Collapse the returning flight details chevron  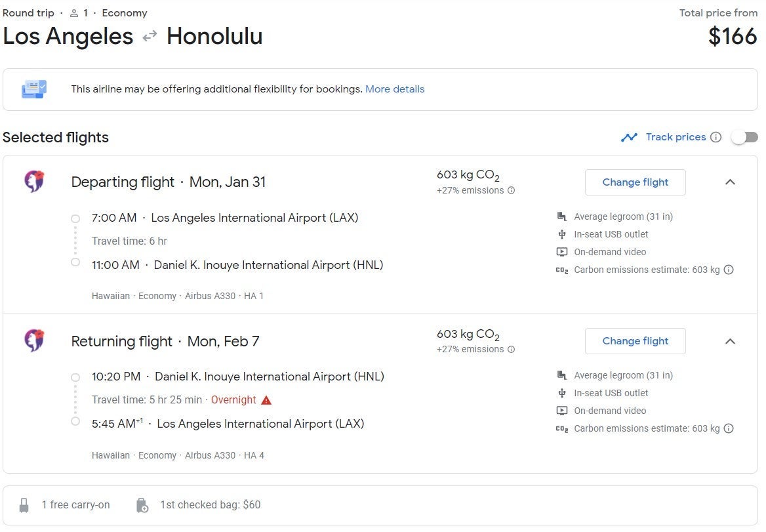pos(730,341)
